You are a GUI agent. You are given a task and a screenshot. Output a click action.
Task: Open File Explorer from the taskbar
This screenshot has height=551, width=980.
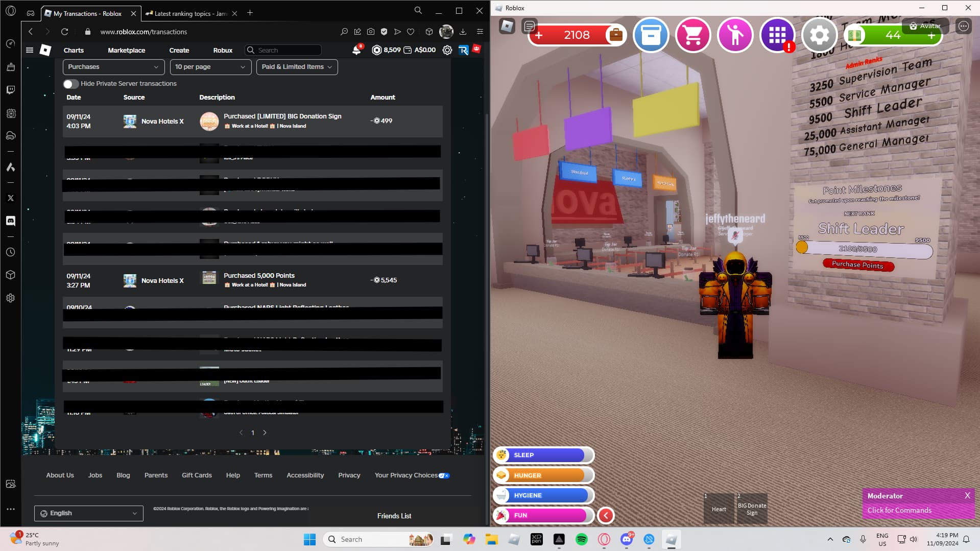coord(491,539)
